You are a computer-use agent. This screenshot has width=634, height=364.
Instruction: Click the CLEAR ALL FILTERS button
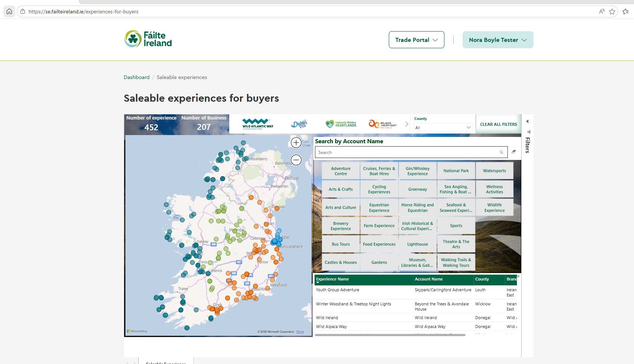click(x=499, y=124)
